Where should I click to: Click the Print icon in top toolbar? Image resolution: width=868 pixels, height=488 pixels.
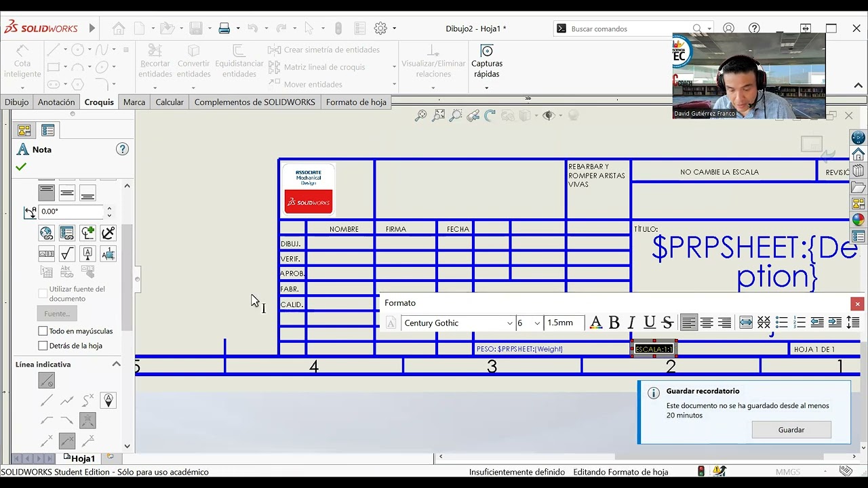pos(224,28)
